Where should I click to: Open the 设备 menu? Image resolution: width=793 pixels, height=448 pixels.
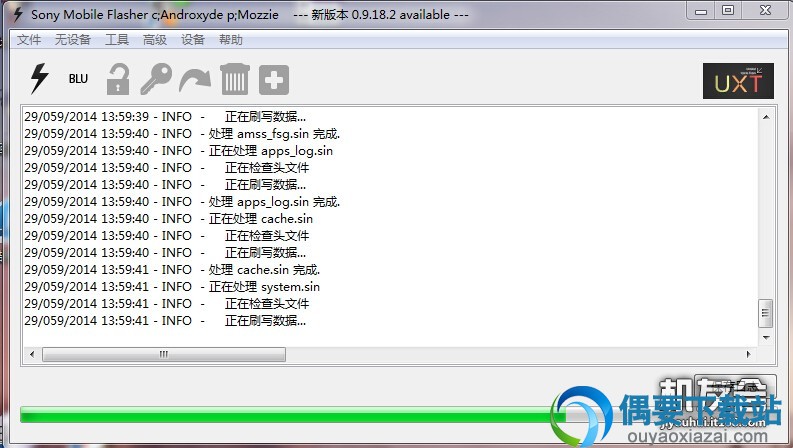[193, 39]
